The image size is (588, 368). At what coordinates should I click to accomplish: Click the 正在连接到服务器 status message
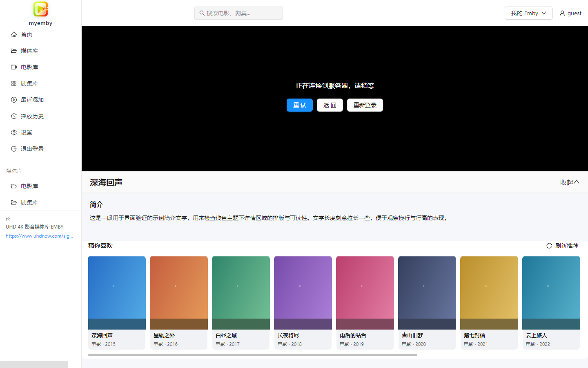335,85
